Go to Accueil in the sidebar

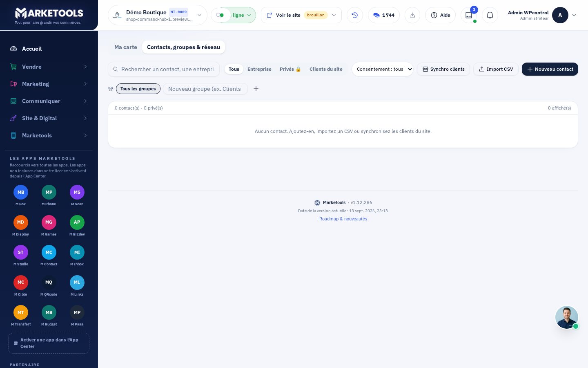tap(49, 49)
